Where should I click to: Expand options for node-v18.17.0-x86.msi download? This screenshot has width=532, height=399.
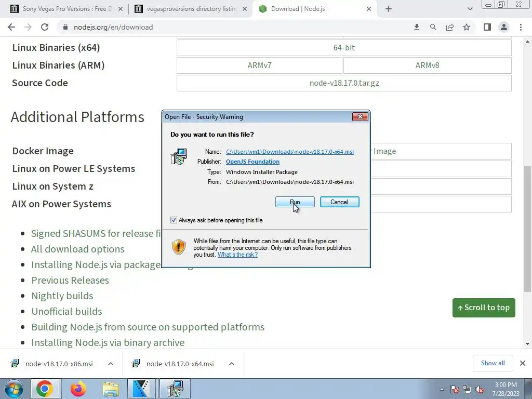pyautogui.click(x=111, y=364)
